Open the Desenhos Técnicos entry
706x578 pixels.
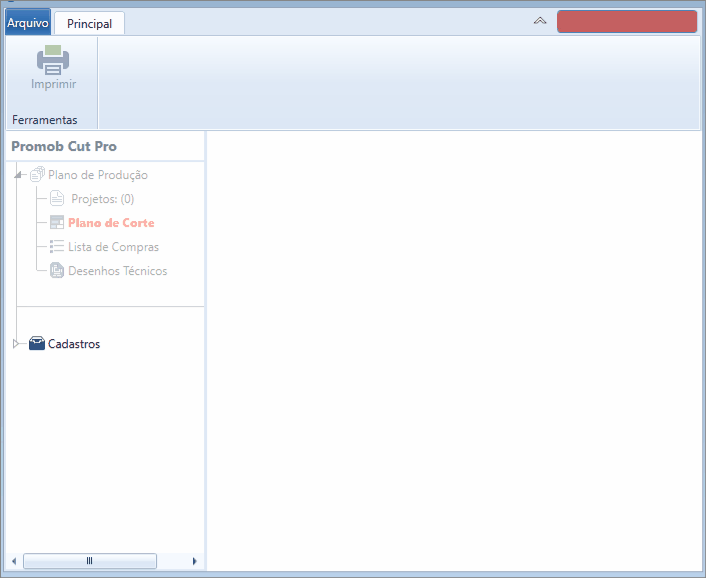click(118, 271)
